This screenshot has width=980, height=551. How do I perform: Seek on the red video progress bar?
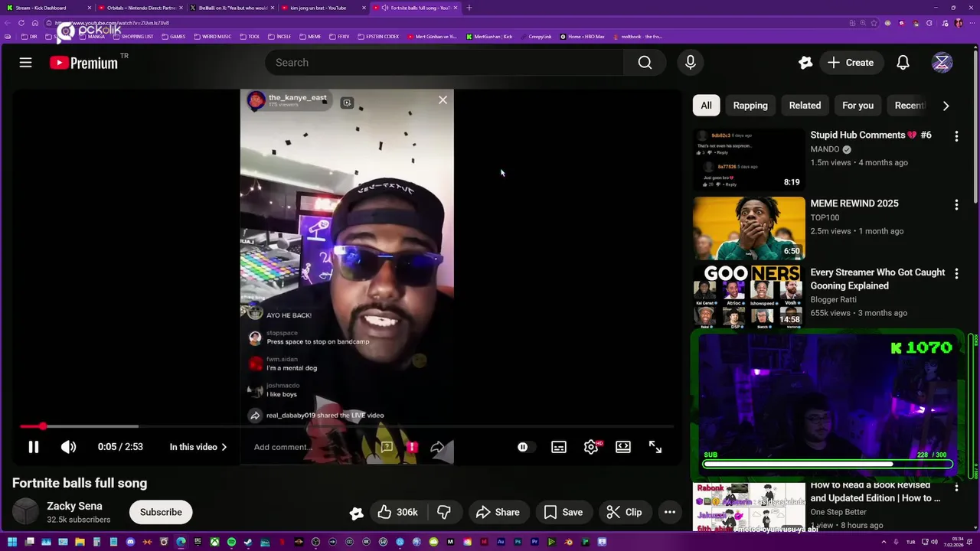tap(347, 426)
